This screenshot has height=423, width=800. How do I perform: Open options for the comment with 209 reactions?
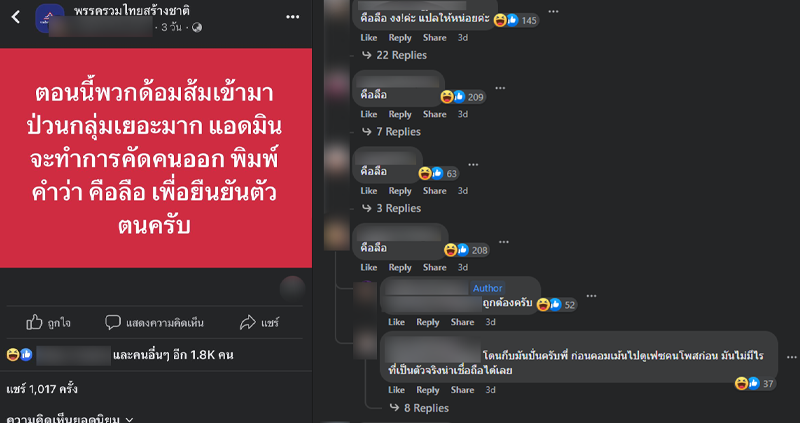pos(500,88)
